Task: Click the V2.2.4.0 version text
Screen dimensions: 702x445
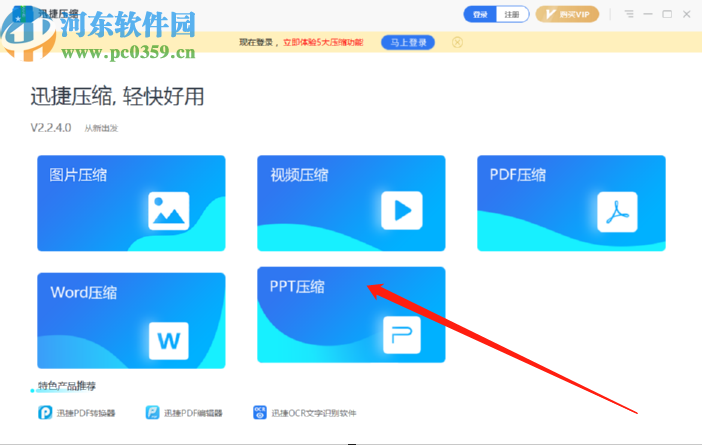Action: click(51, 128)
